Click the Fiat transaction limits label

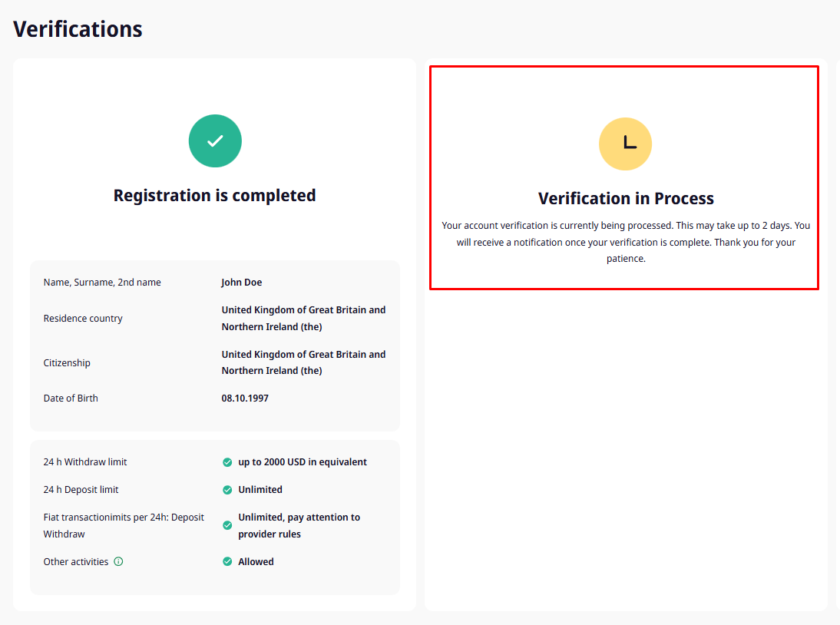pyautogui.click(x=124, y=525)
